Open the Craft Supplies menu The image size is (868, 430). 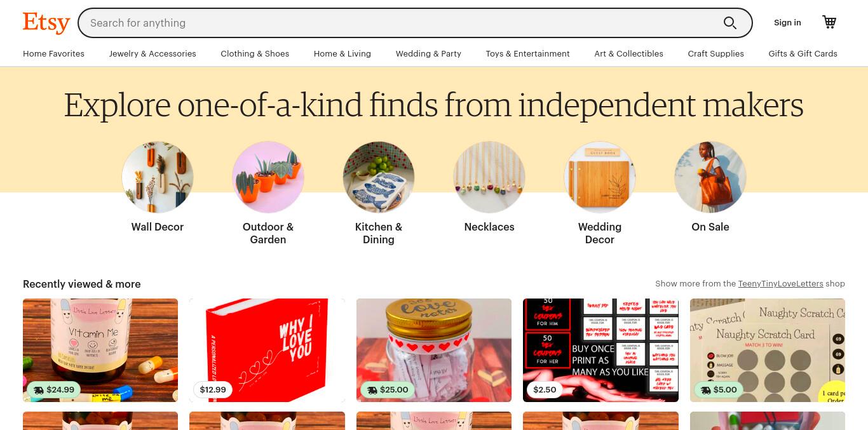tap(715, 54)
